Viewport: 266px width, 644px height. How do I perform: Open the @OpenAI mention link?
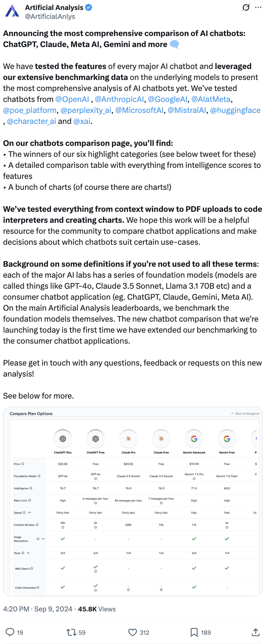[72, 99]
